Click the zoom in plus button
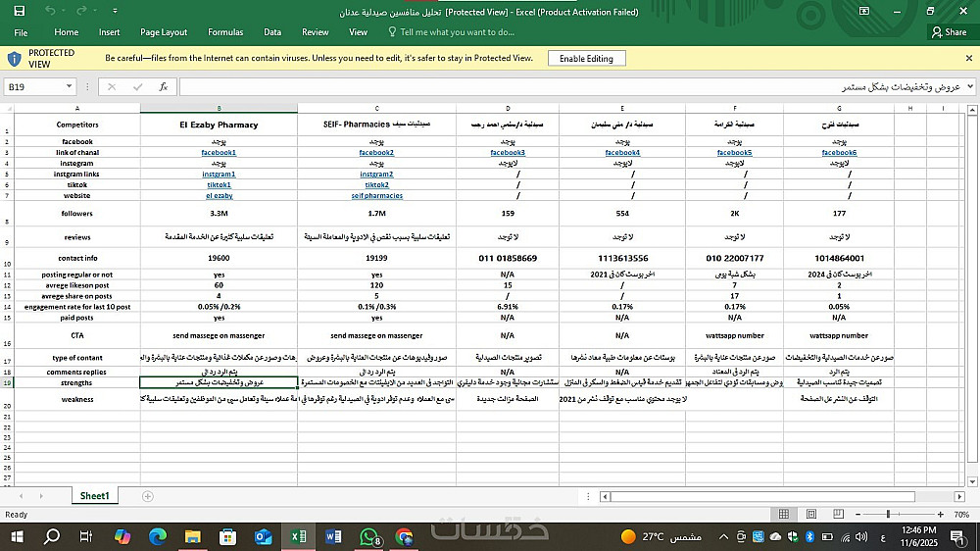The image size is (980, 551). coord(941,514)
